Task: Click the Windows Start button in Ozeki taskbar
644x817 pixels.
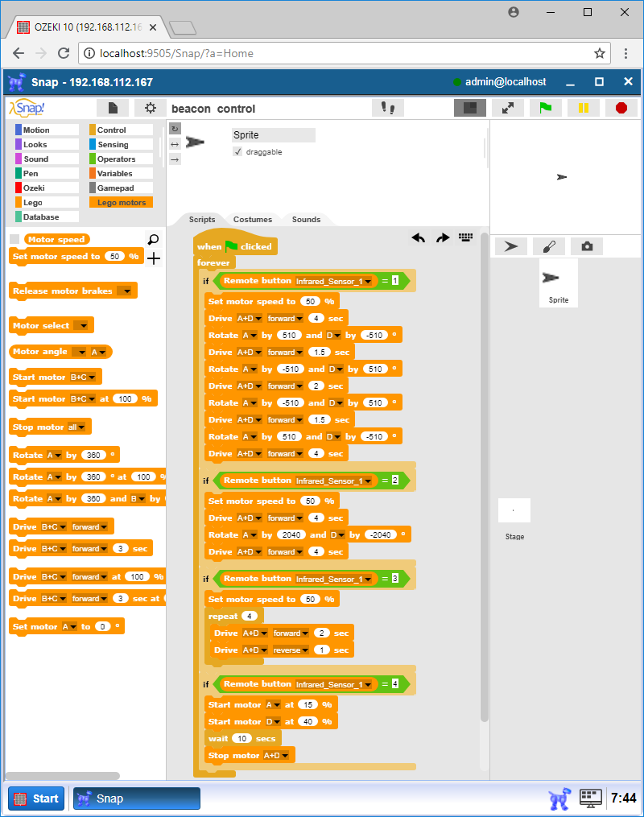Action: click(36, 798)
